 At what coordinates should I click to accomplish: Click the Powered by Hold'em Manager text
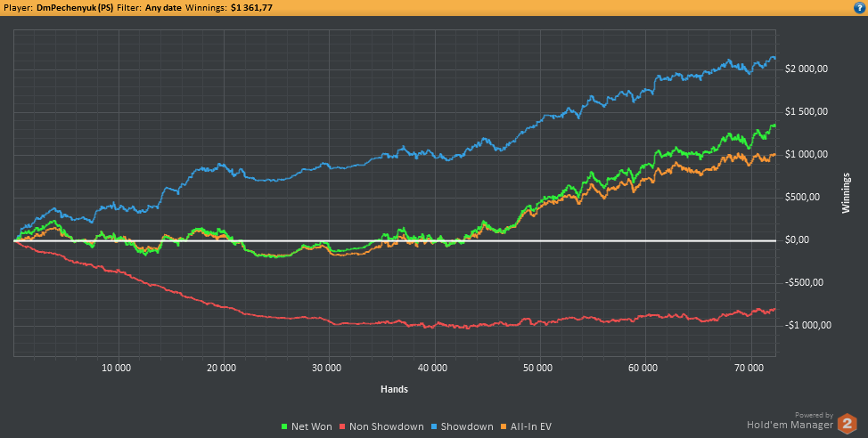[x=790, y=421]
